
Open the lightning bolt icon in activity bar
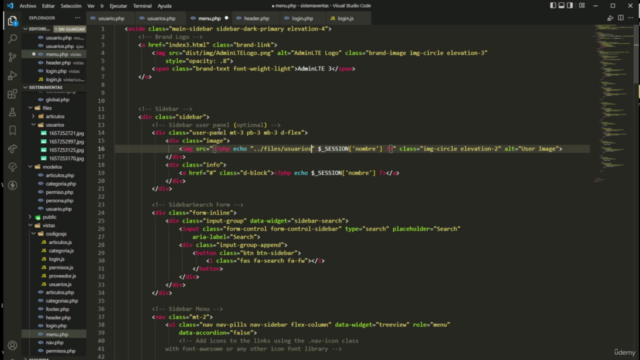[x=12, y=185]
